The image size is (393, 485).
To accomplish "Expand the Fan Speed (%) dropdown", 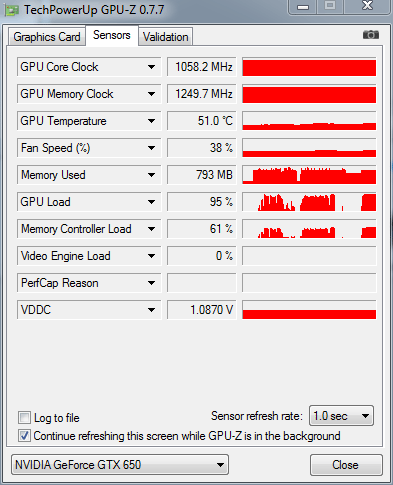I will 151,148.
